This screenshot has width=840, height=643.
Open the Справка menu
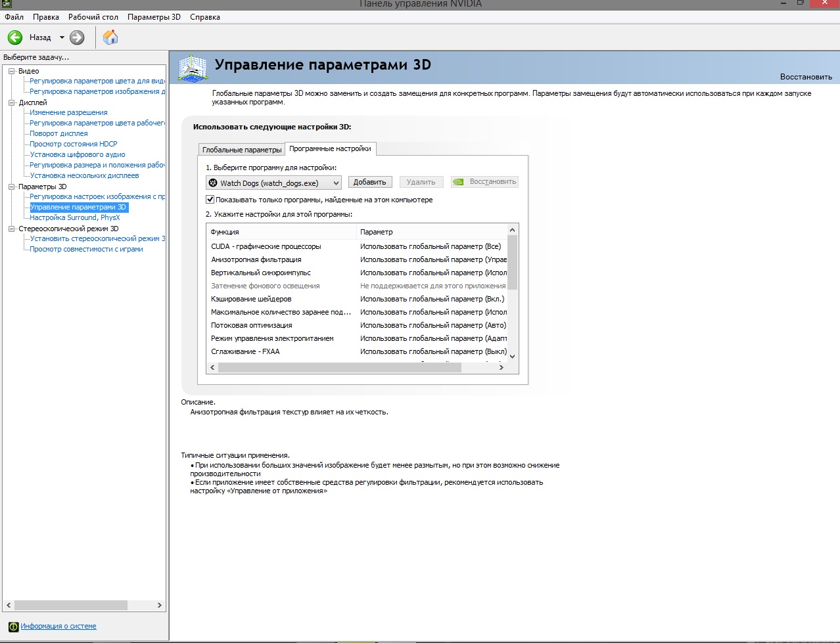point(205,17)
